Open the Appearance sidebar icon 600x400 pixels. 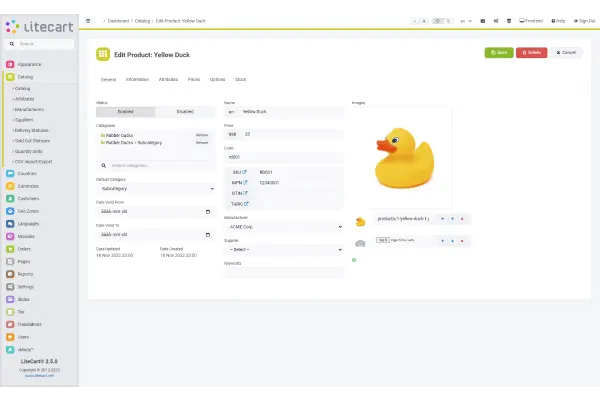pos(10,64)
